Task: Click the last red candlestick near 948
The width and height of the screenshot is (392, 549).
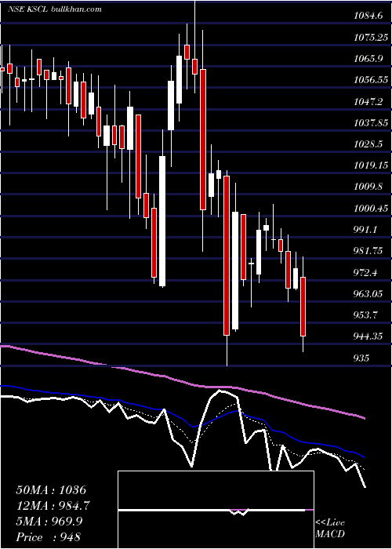Action: 303,307
